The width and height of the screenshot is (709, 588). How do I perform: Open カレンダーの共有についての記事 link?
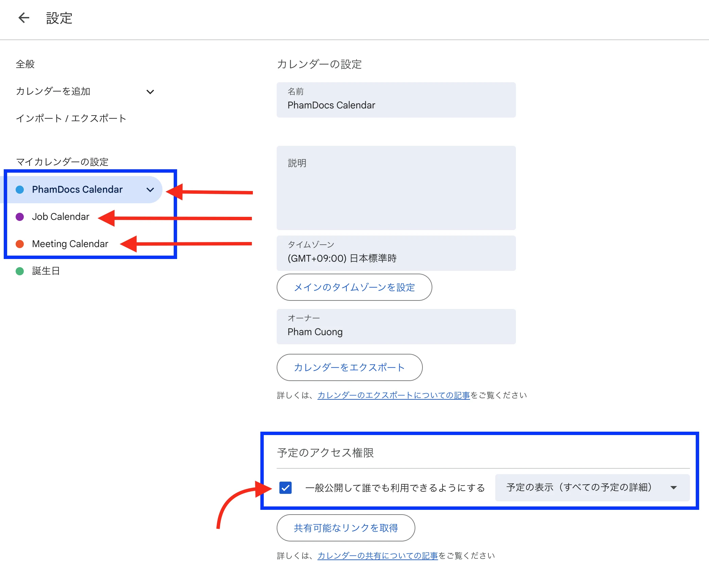[x=378, y=556]
